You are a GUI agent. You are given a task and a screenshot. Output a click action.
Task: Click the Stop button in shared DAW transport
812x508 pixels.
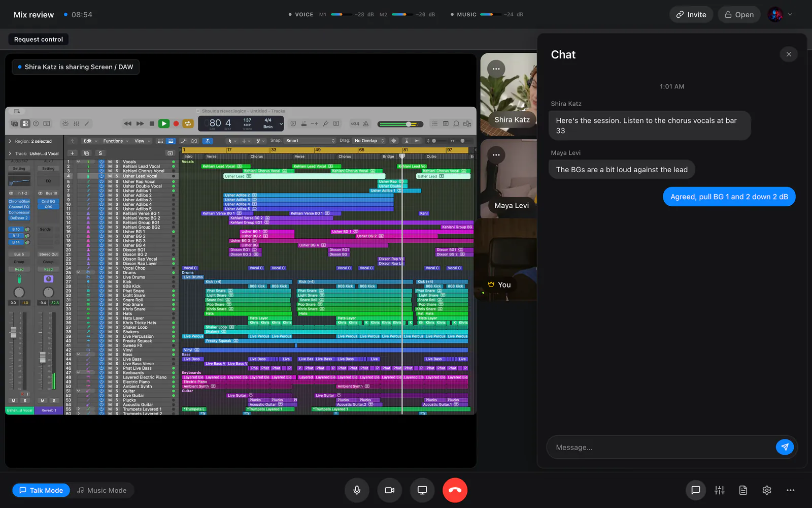pyautogui.click(x=151, y=123)
